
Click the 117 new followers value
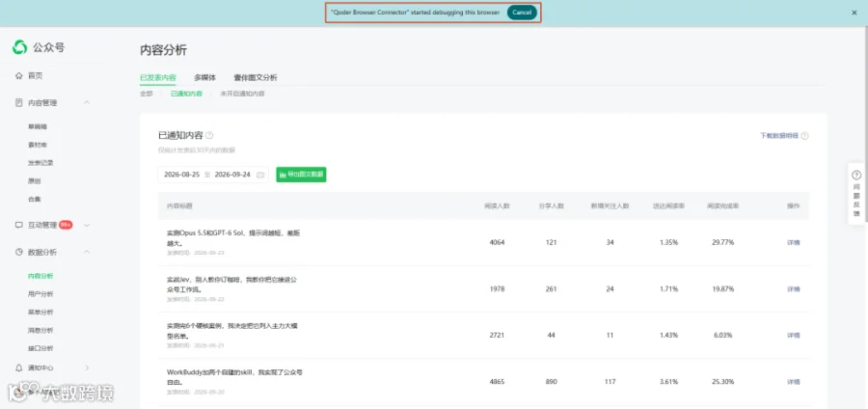610,382
